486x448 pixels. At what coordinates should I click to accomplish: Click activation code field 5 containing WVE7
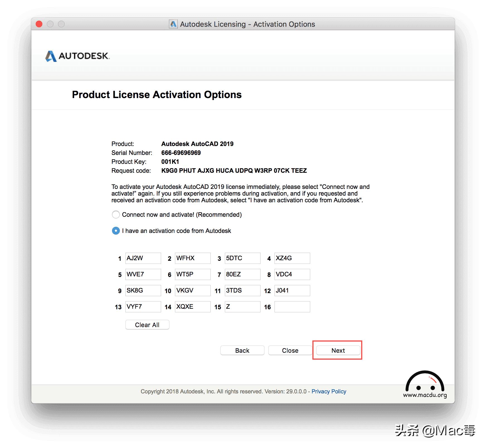(x=143, y=274)
